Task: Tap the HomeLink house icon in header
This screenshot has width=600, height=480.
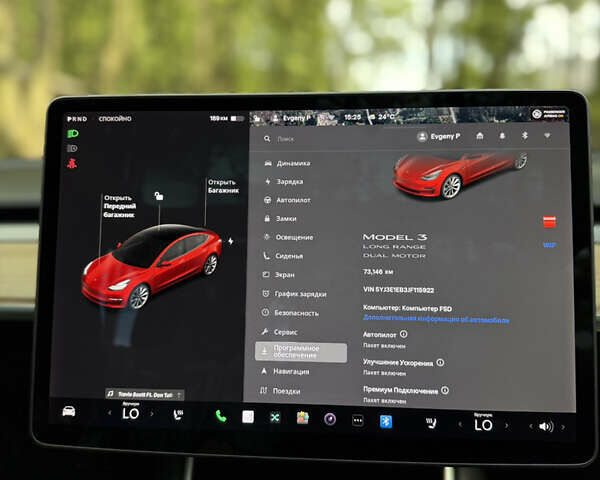Action: (x=480, y=136)
